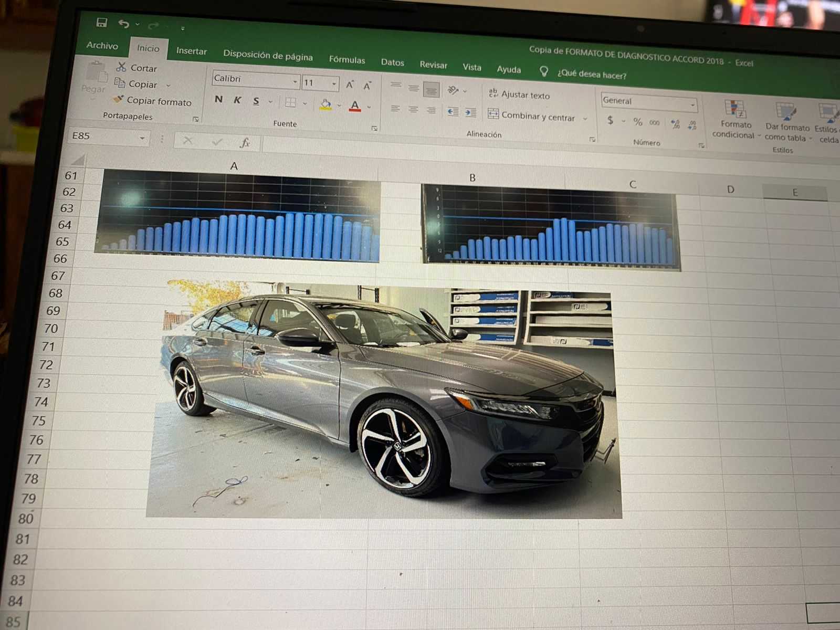The width and height of the screenshot is (840, 630).
Task: Toggle underline S formatting
Action: tap(256, 101)
